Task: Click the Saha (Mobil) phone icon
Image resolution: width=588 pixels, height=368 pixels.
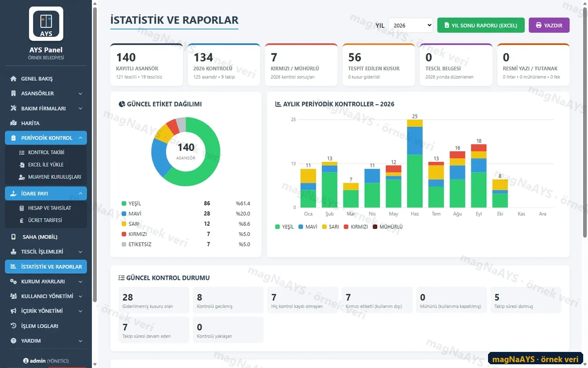Action: point(13,237)
